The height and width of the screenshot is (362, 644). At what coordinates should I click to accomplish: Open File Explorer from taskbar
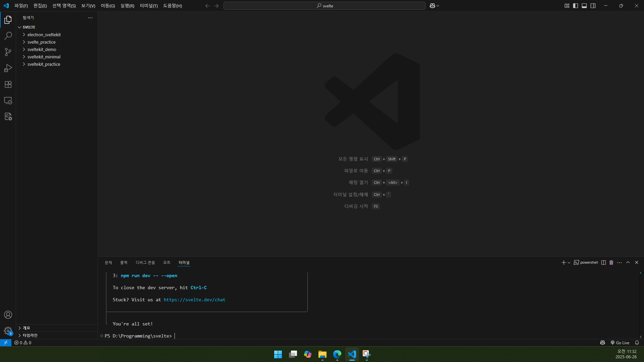point(322,354)
